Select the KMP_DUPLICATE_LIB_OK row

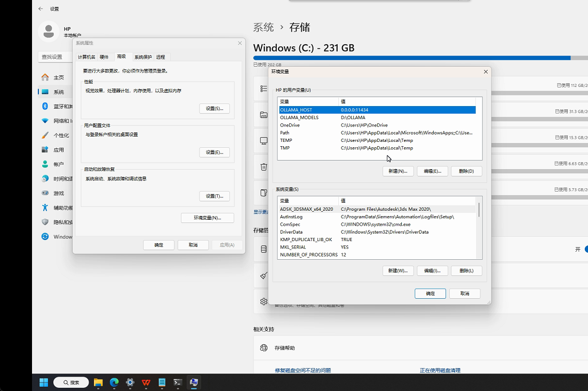tap(377, 240)
